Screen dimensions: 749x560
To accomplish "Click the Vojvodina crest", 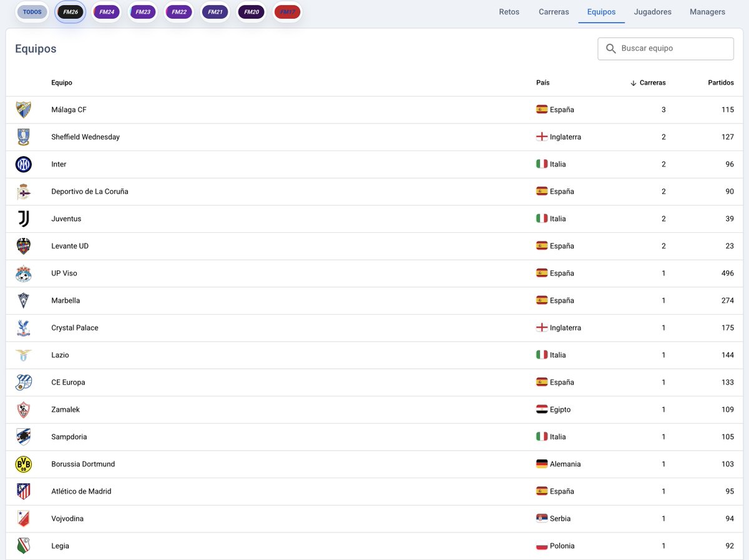I will pyautogui.click(x=24, y=519).
